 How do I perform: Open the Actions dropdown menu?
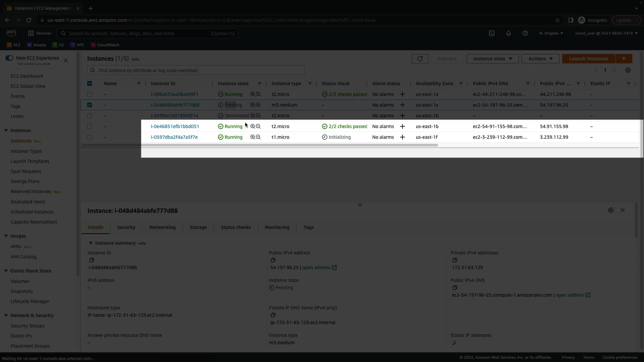pyautogui.click(x=540, y=59)
